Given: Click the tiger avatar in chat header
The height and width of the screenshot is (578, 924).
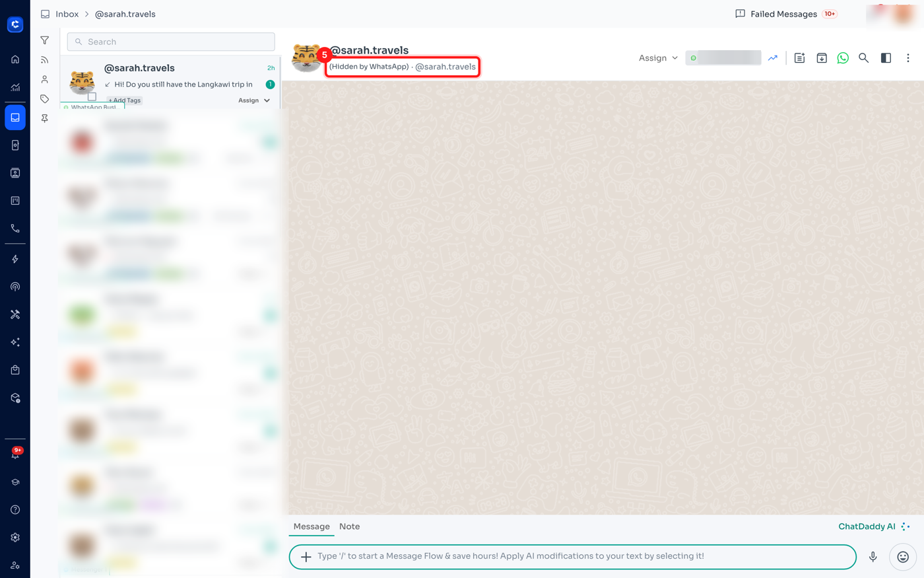Looking at the screenshot, I should coord(306,58).
